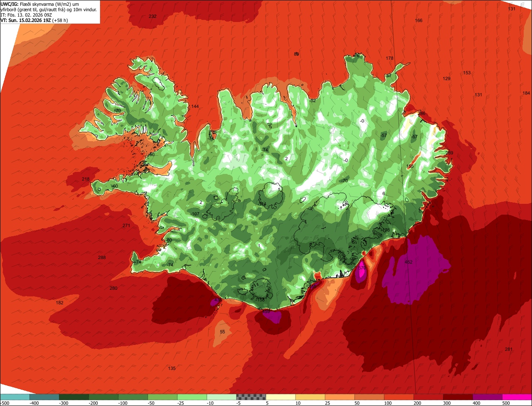532x406 pixels.
Task: Click the map value '452' in purple area
Action: pos(409,262)
